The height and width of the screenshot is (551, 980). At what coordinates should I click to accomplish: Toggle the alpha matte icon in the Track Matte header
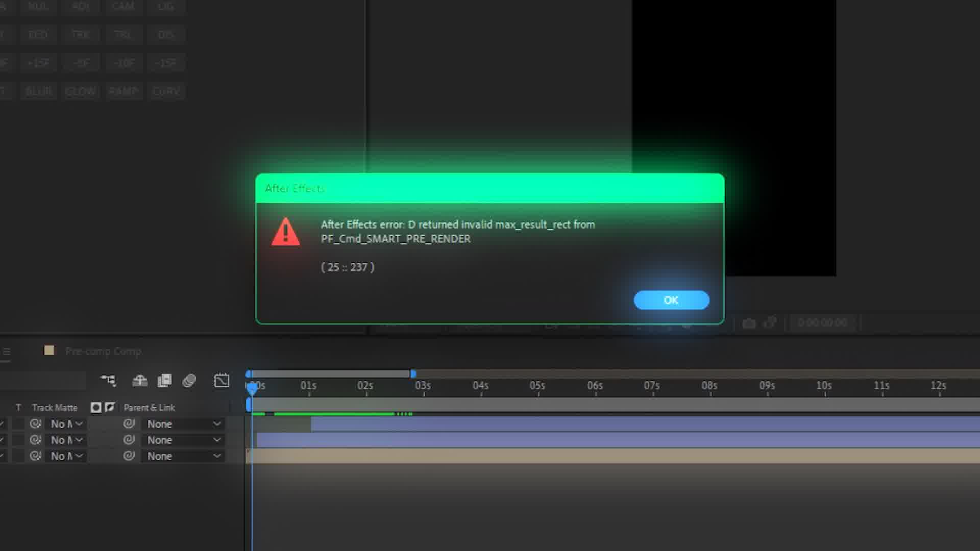tap(95, 407)
